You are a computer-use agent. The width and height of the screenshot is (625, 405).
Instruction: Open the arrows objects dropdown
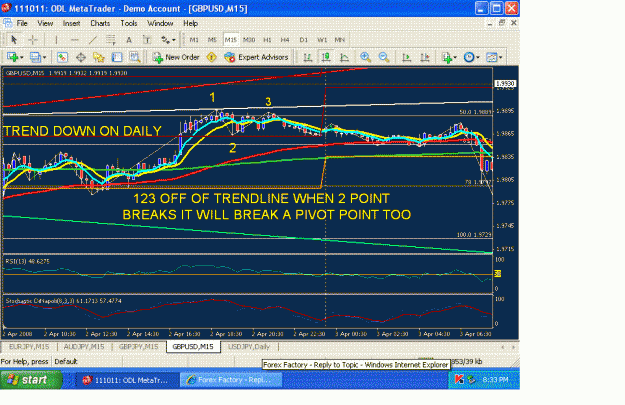(168, 40)
